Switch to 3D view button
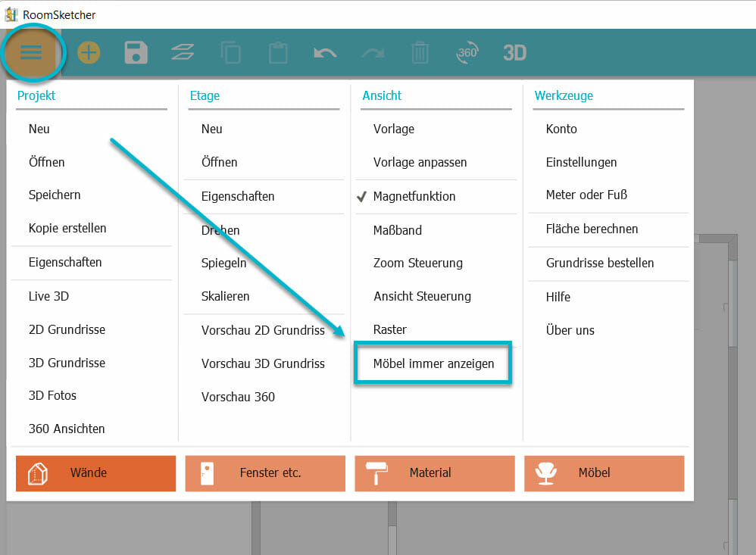Screen dimensions: 756x555 tap(514, 52)
